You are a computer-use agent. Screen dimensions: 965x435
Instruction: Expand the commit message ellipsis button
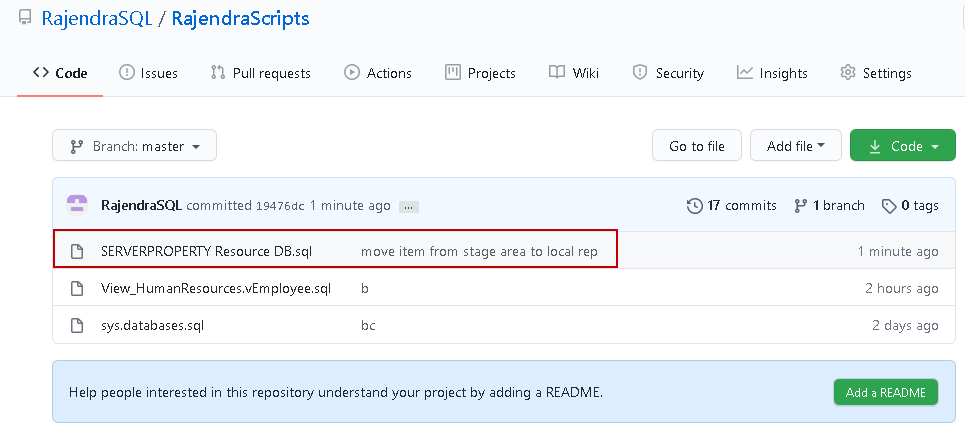[x=408, y=206]
